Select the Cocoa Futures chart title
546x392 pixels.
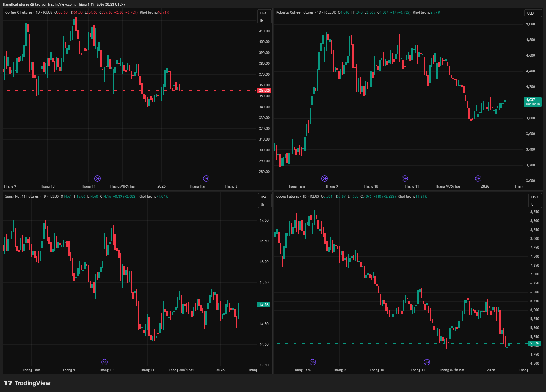point(287,196)
